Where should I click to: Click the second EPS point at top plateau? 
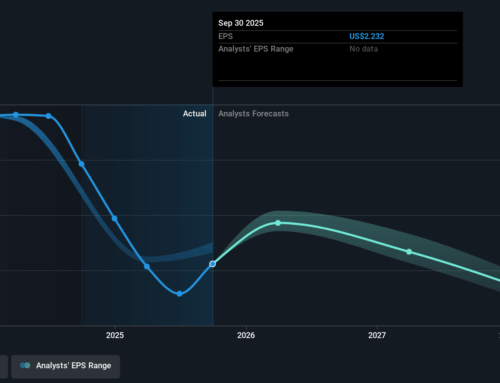pos(49,116)
